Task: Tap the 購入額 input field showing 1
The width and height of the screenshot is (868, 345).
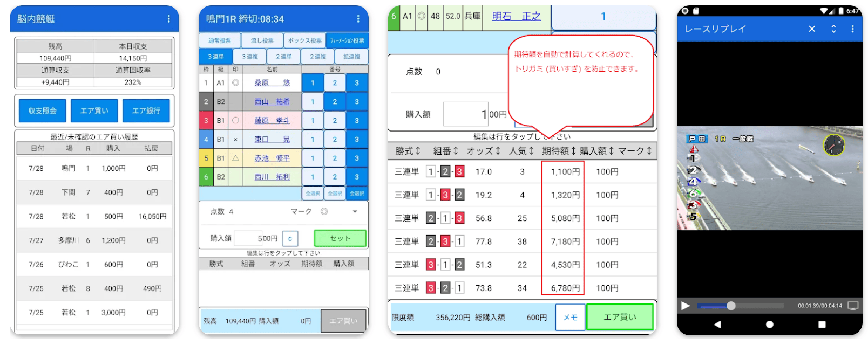Action: click(466, 114)
